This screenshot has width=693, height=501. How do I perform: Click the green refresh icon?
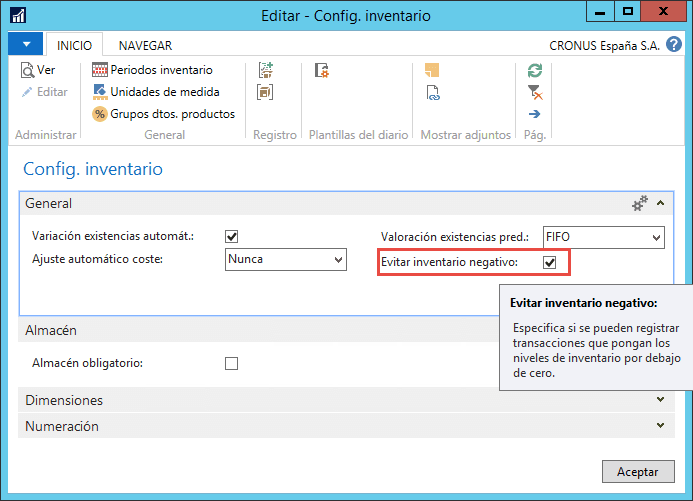click(535, 70)
